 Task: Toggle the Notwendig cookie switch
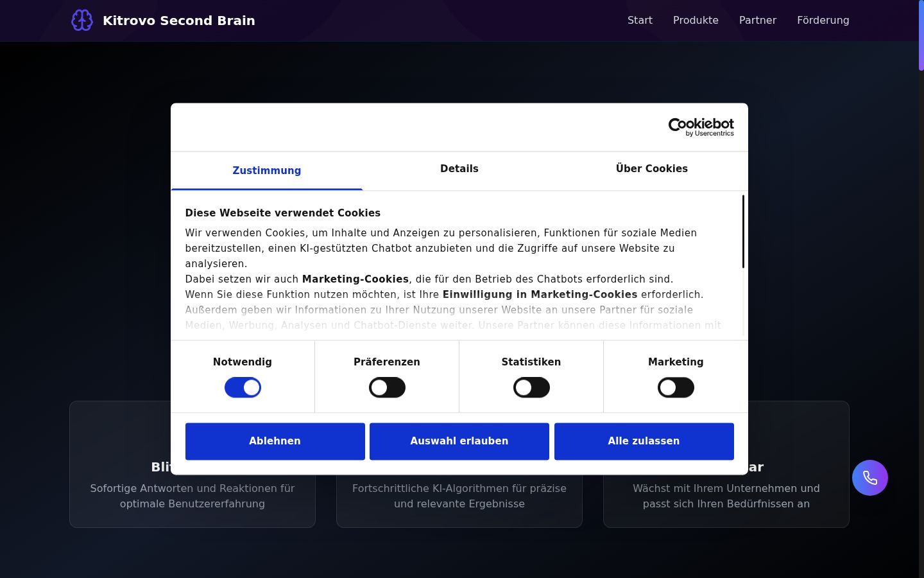(243, 388)
